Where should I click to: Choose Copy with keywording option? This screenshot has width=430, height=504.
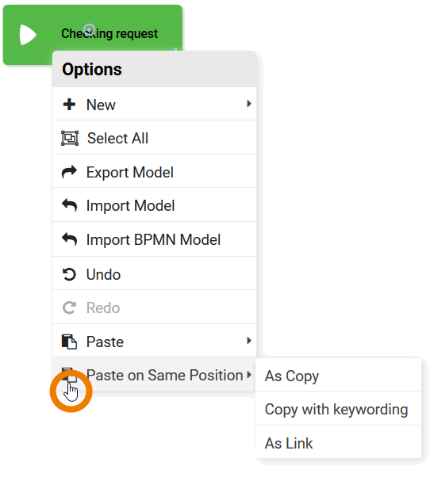coord(338,409)
